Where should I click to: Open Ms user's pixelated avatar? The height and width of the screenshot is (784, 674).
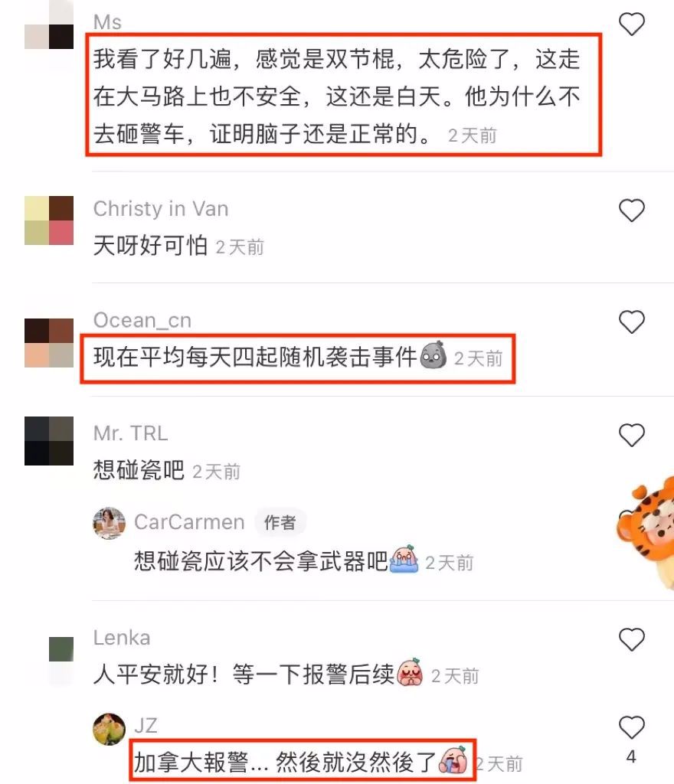49,24
